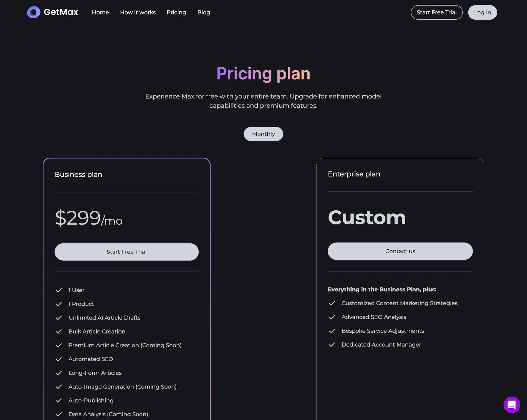Click the $299/mo price text
The image size is (527, 420).
click(89, 218)
